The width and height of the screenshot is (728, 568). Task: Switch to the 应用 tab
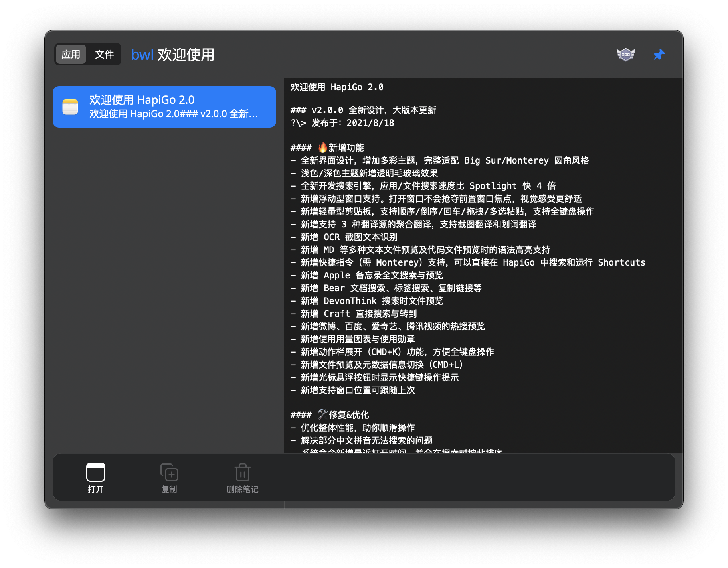(x=71, y=54)
